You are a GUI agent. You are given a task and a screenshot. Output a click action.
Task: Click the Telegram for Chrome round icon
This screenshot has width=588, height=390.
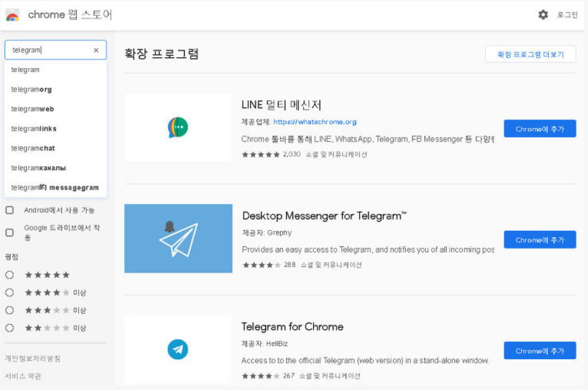pos(178,349)
